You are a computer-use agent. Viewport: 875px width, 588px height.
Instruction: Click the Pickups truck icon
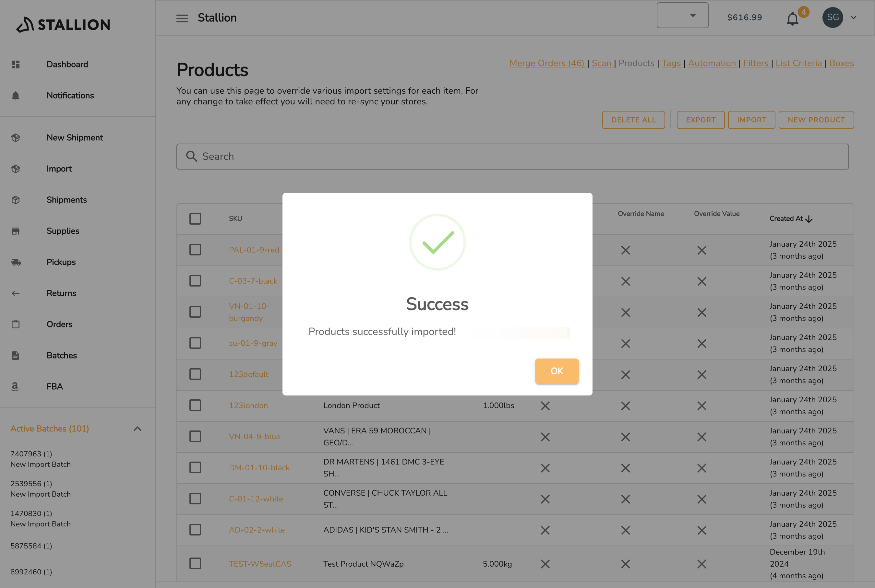tap(15, 262)
